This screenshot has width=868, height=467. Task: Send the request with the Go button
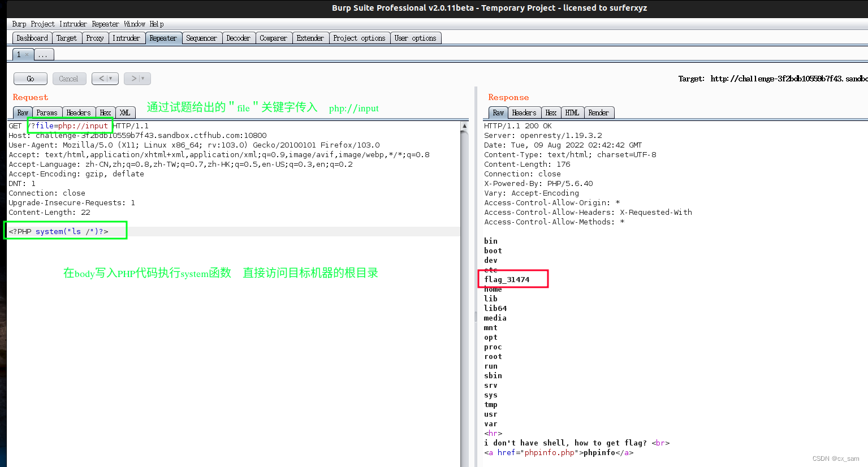31,79
